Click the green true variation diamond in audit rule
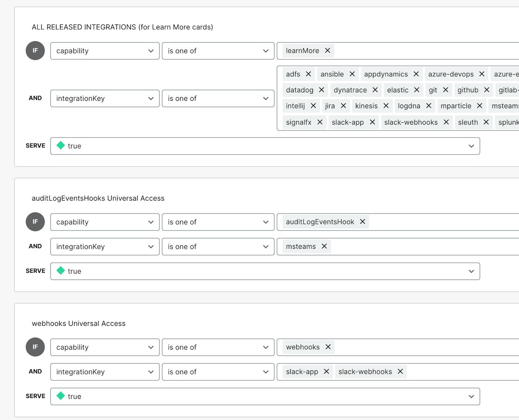 point(61,271)
